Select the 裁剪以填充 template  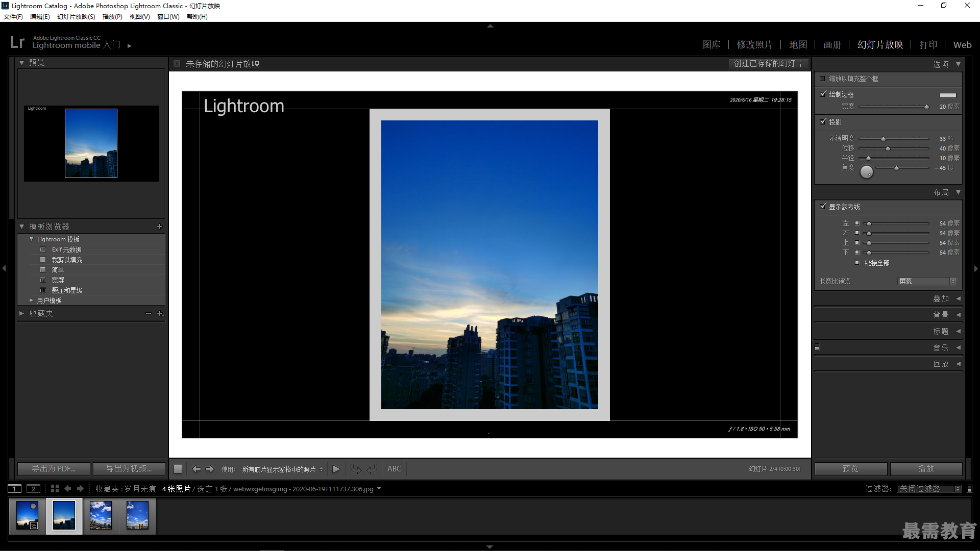pyautogui.click(x=67, y=260)
